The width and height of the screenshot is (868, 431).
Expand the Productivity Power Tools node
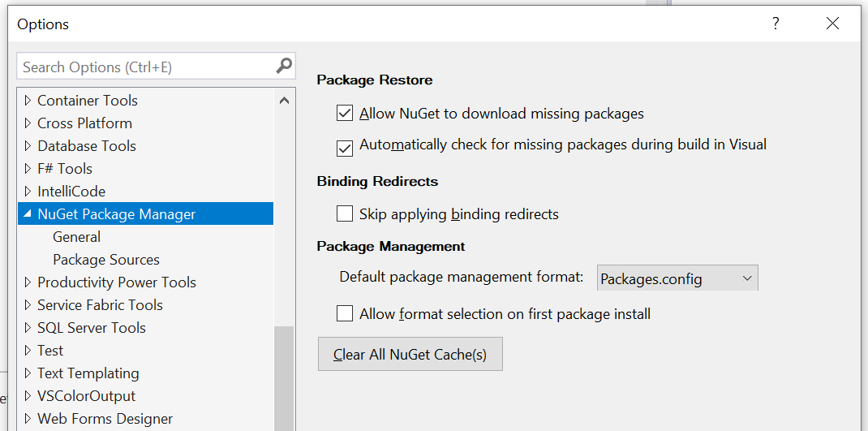pyautogui.click(x=28, y=282)
